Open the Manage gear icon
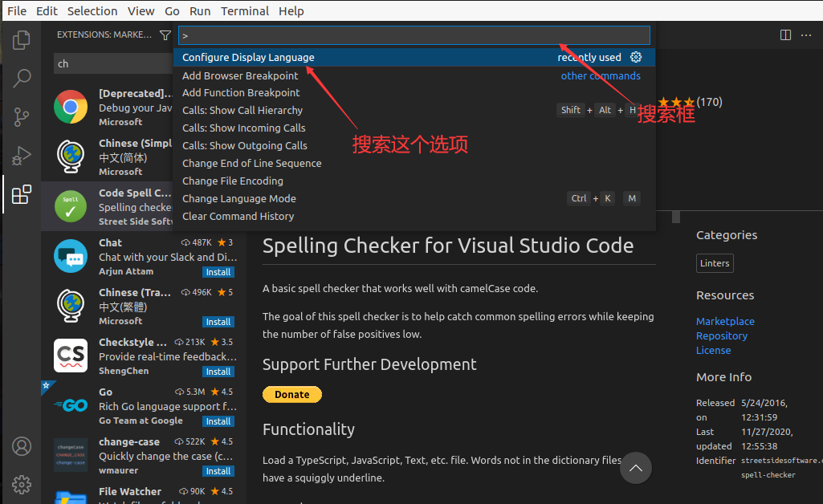The width and height of the screenshot is (823, 504). pyautogui.click(x=22, y=485)
